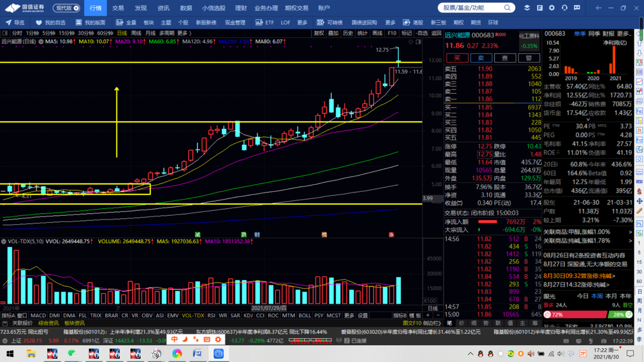Expand 更多 next to 国债逆回购
644x362 pixels.
[390, 23]
